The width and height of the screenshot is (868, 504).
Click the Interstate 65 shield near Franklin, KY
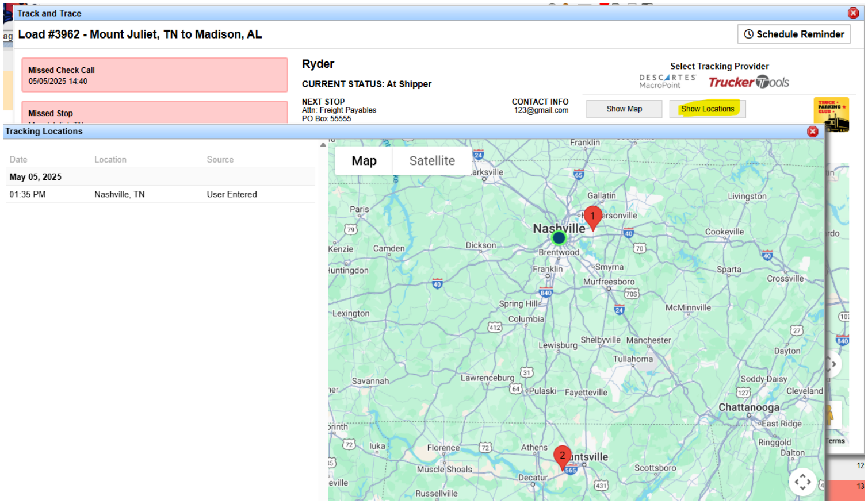point(579,175)
